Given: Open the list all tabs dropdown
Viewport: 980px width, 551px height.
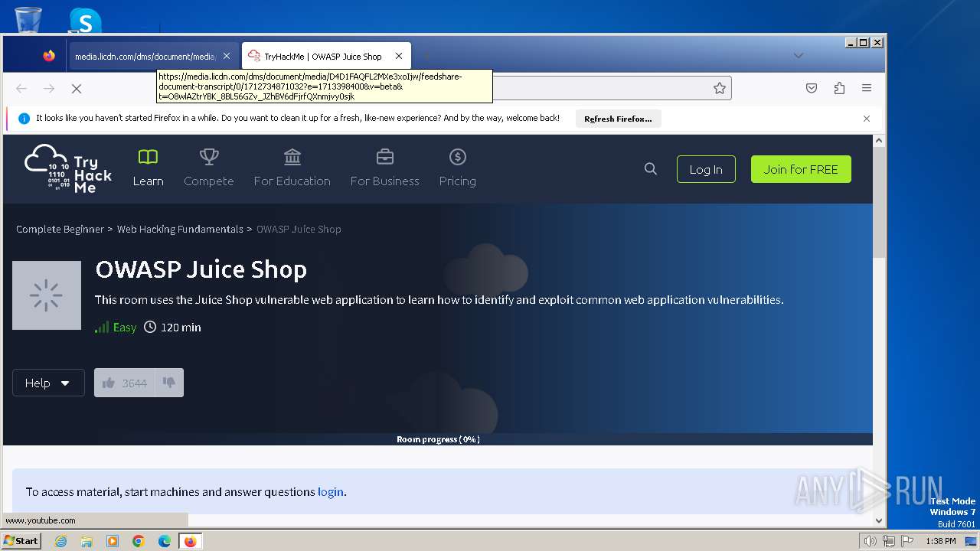Looking at the screenshot, I should click(799, 55).
